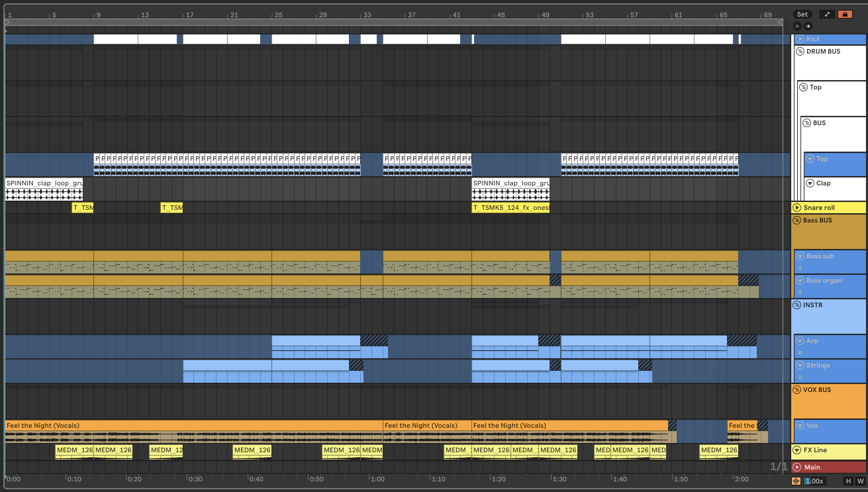Screen dimensions: 868x492
Task: Select the Main track header
Action: 829,467
